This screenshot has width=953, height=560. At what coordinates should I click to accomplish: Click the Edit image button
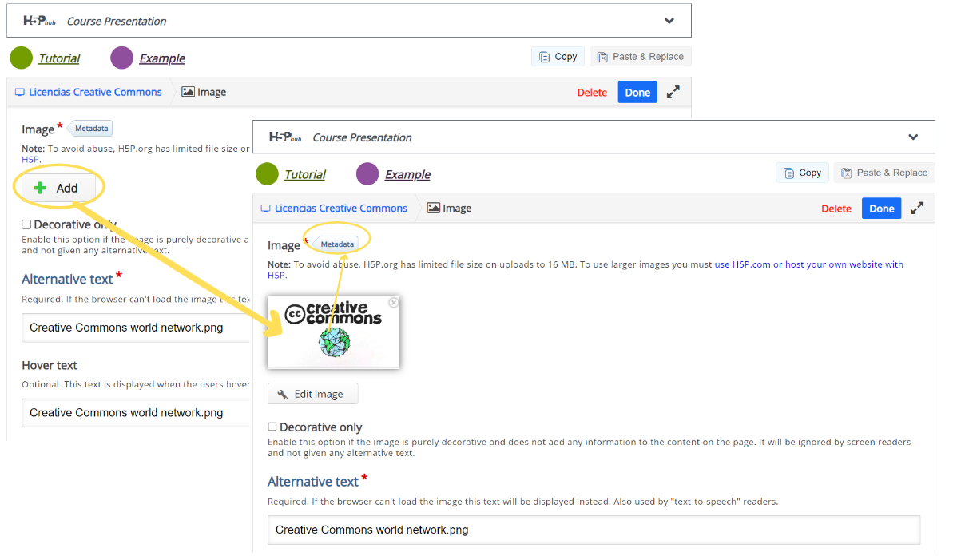(x=313, y=394)
